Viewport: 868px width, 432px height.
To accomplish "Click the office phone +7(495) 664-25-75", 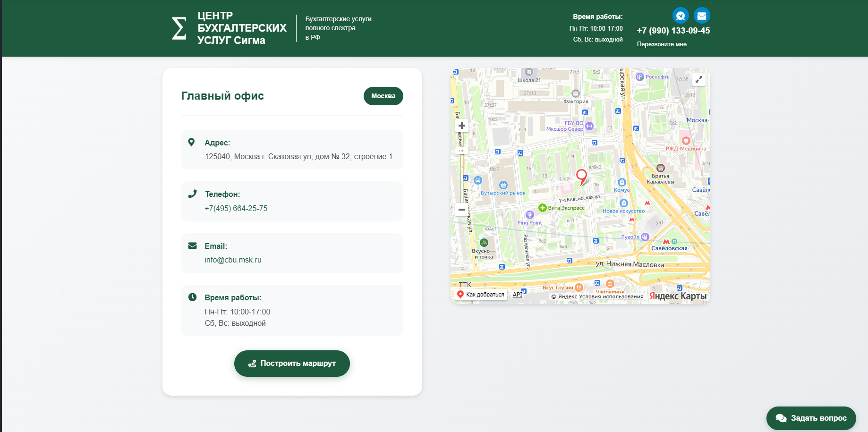I will [236, 208].
